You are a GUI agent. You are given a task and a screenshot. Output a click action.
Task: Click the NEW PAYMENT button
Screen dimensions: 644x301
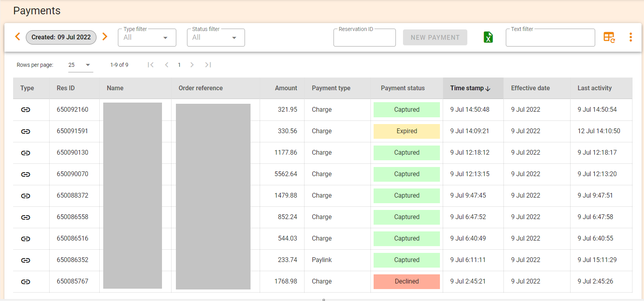435,37
